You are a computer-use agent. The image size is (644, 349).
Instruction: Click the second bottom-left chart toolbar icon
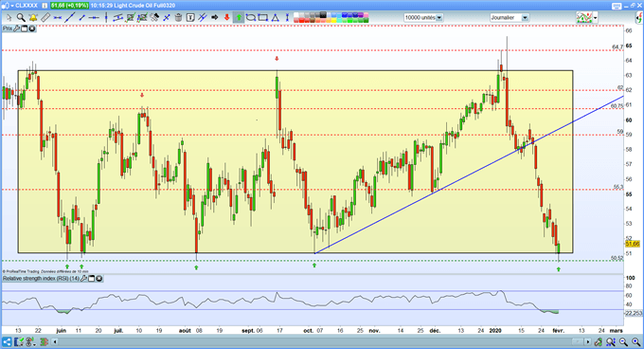coord(19,341)
